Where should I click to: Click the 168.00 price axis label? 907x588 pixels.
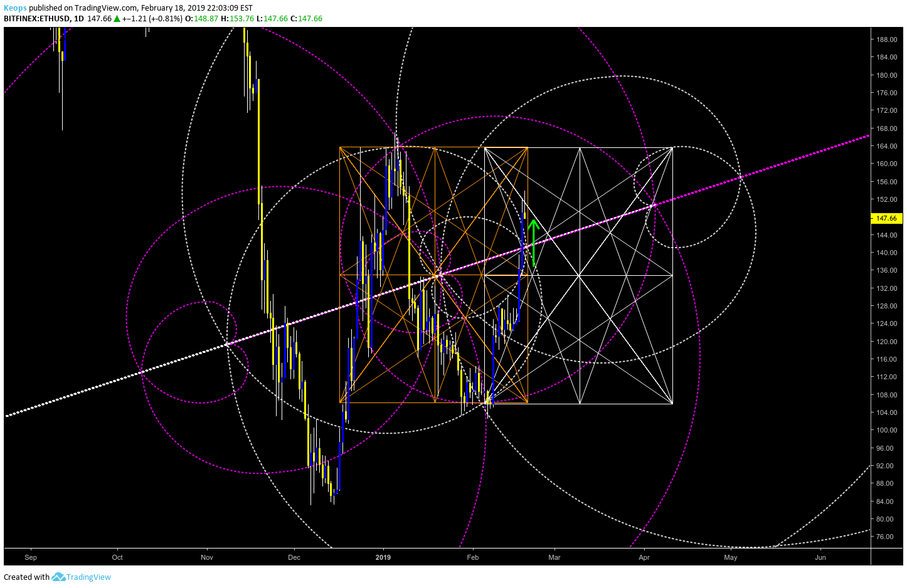click(886, 129)
